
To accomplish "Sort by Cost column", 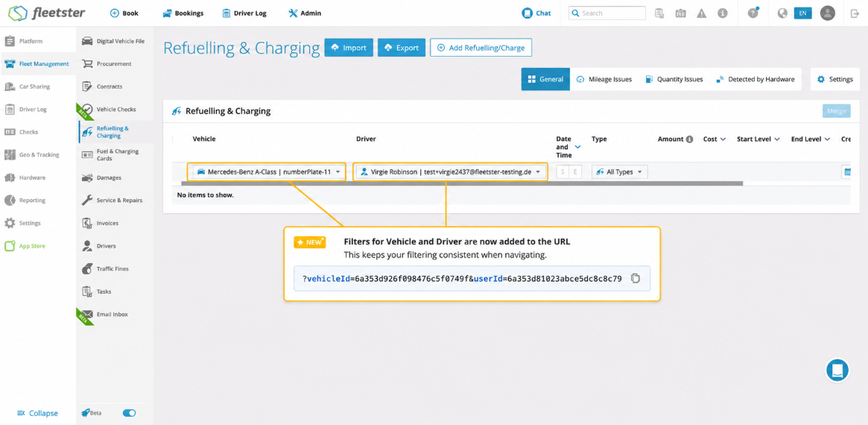I will point(714,139).
